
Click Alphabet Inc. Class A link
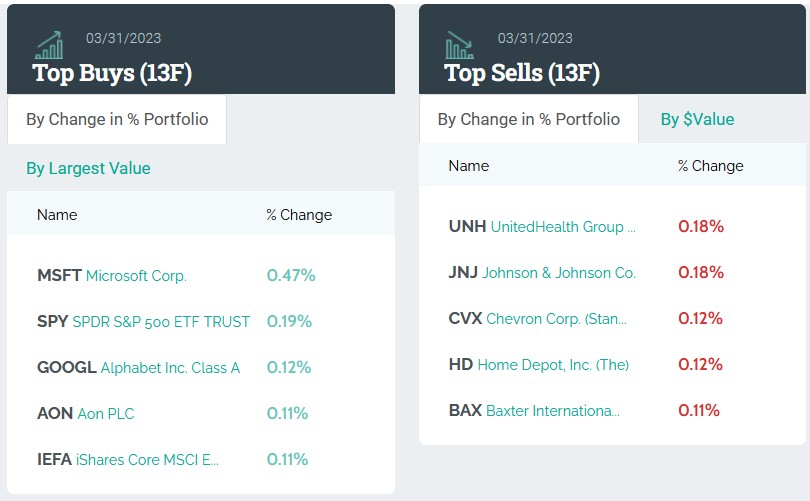point(170,368)
